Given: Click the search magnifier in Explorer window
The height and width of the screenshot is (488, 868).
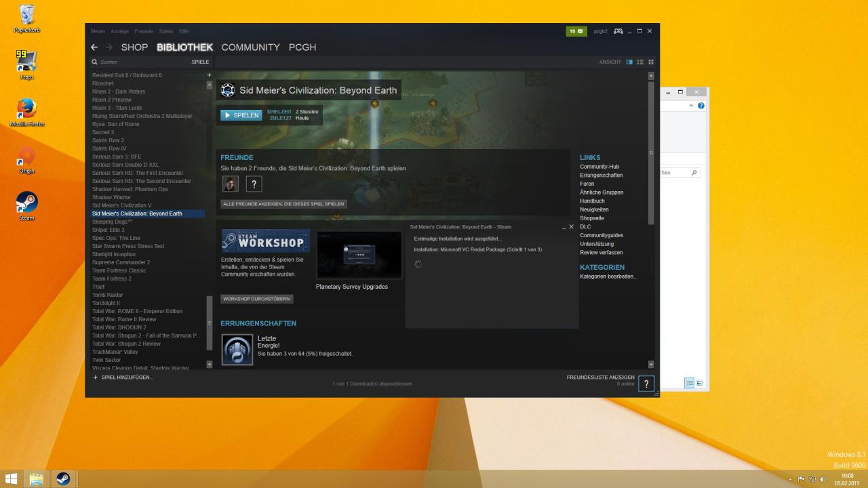Looking at the screenshot, I should pos(694,173).
